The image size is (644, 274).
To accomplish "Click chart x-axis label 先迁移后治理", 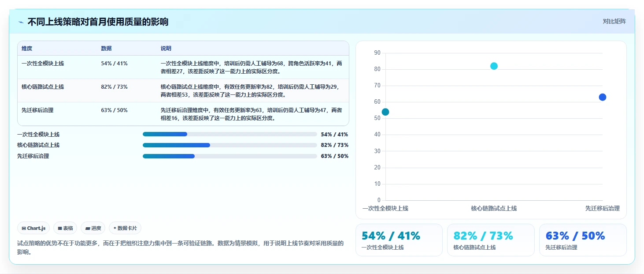I will (603, 208).
